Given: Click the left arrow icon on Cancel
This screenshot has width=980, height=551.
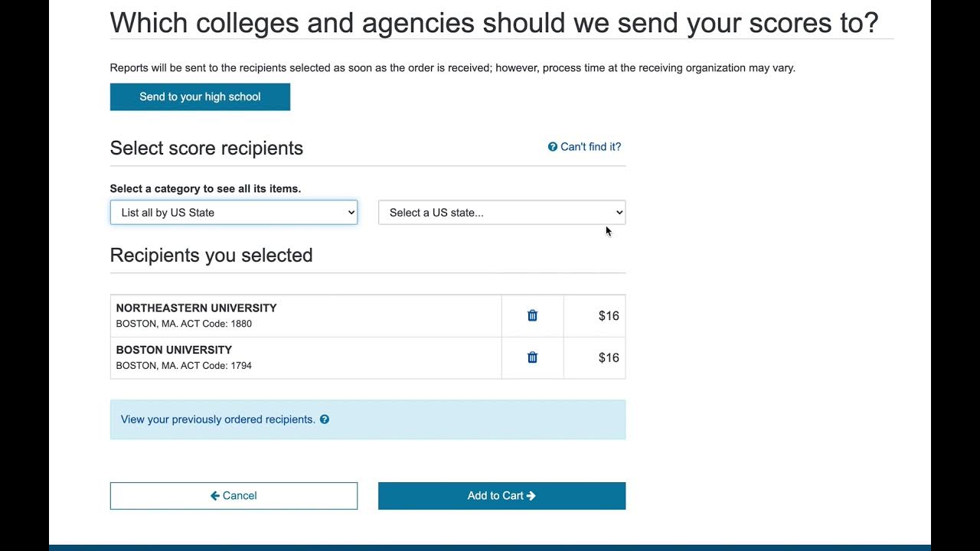Looking at the screenshot, I should 215,496.
